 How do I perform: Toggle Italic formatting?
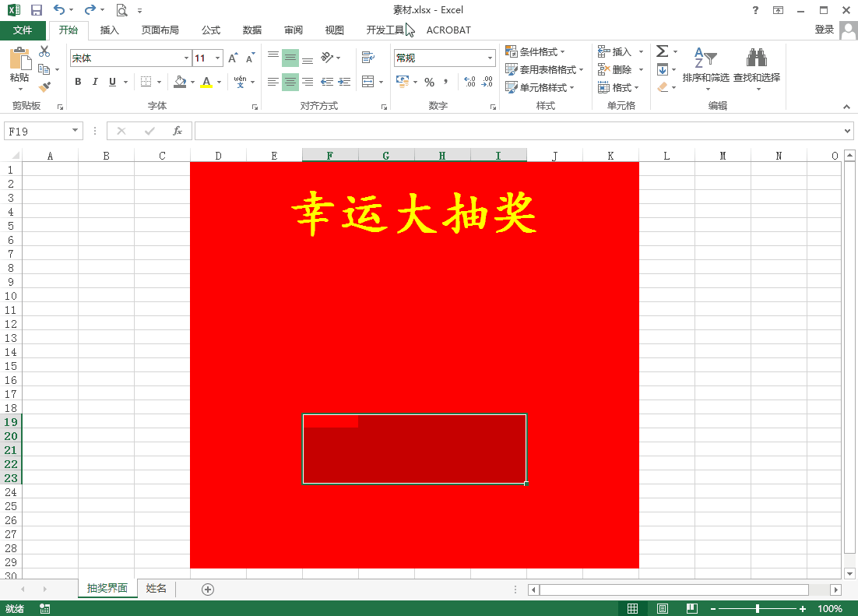tap(95, 82)
